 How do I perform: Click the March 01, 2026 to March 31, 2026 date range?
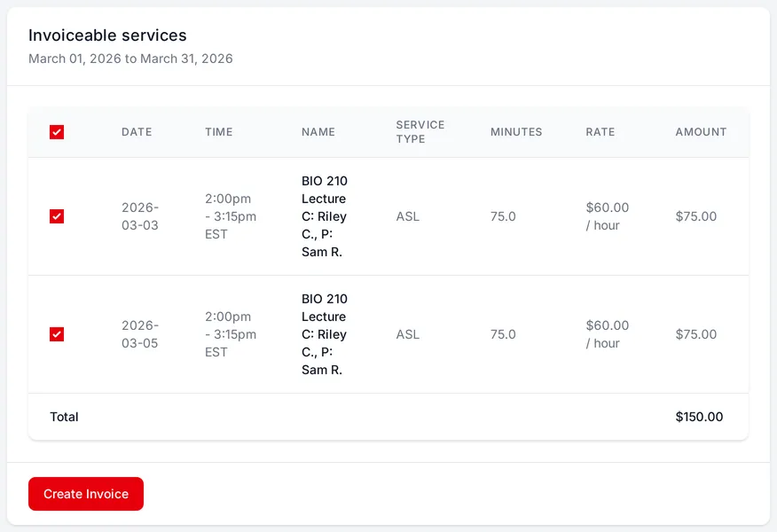coord(130,59)
